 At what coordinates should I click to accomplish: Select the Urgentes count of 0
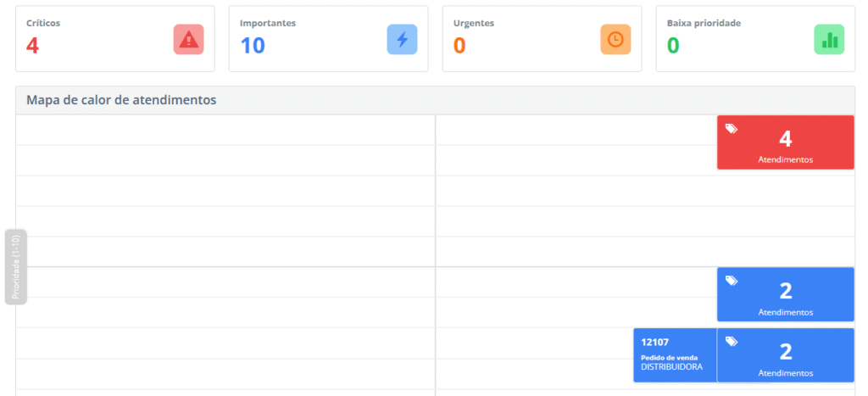459,46
